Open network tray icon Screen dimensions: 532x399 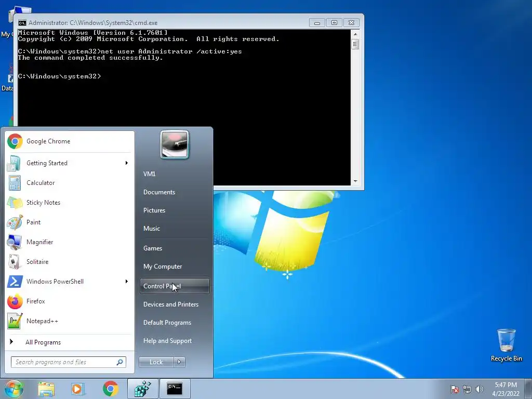coord(467,389)
